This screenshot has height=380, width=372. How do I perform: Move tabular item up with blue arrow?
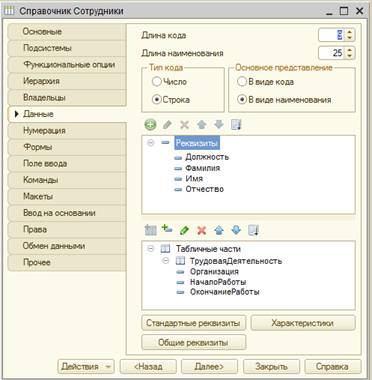(219, 230)
